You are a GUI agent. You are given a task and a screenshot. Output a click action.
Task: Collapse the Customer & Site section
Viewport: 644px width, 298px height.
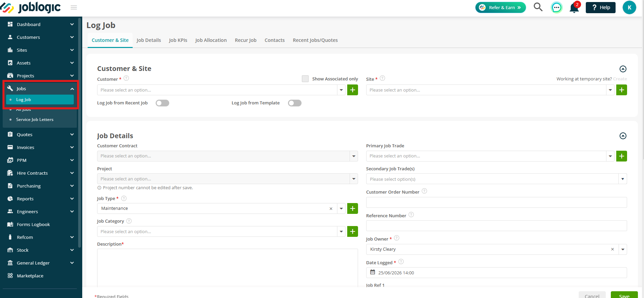point(623,69)
